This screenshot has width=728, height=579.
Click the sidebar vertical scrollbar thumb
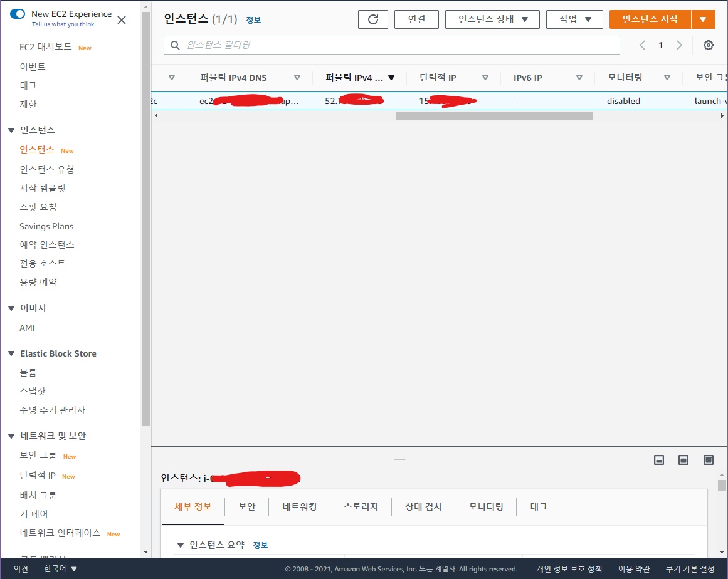click(145, 218)
